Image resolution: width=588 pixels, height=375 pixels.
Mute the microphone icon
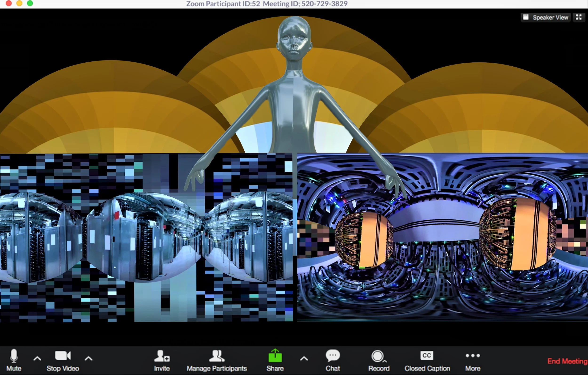click(x=14, y=356)
